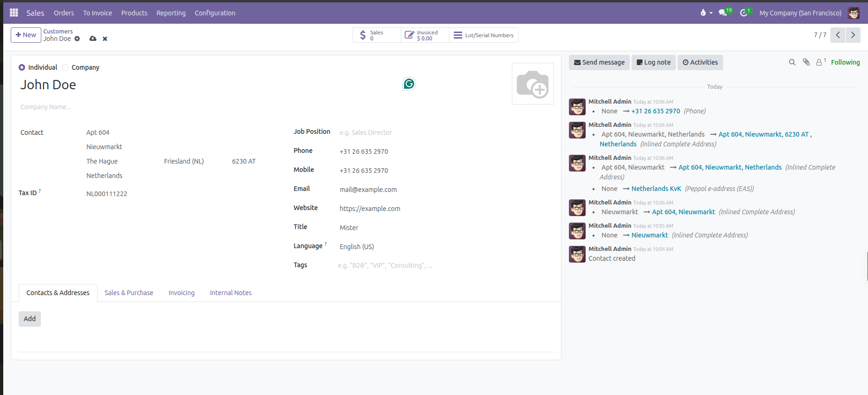Open the apps grid home menu
Viewport: 868px width, 395px height.
(14, 13)
